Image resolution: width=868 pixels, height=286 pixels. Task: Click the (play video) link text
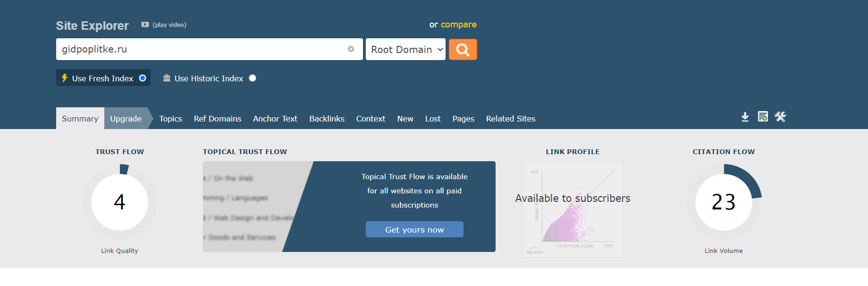click(x=169, y=25)
